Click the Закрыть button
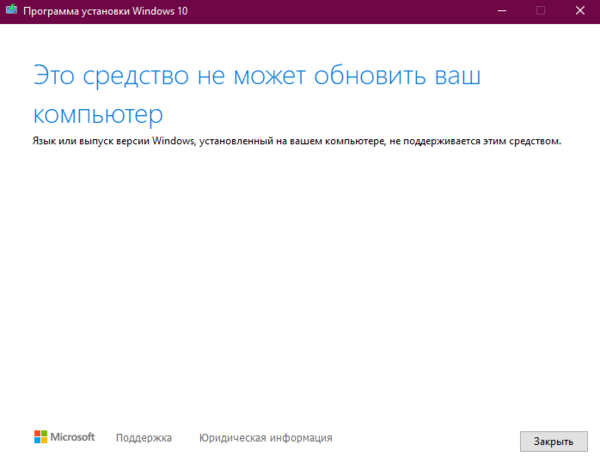 click(553, 441)
